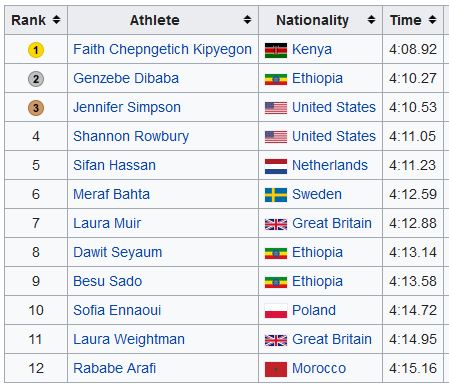Open Laura Weightman's Great Britain link
The width and height of the screenshot is (449, 390).
point(332,339)
